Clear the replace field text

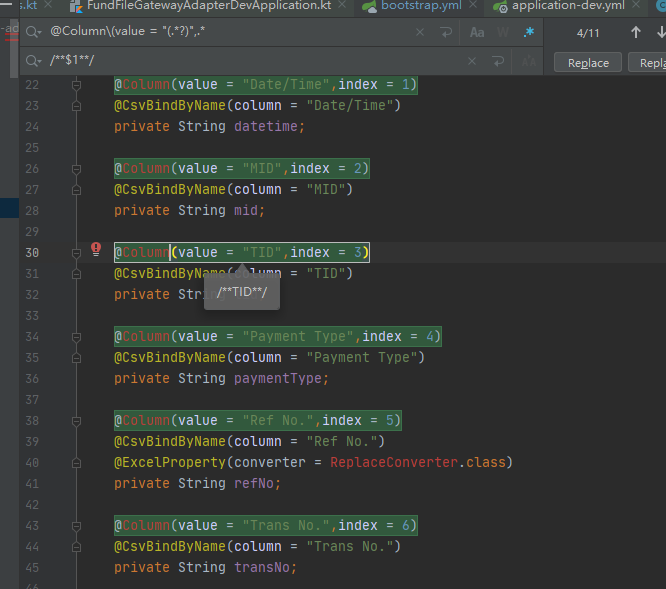(x=471, y=61)
